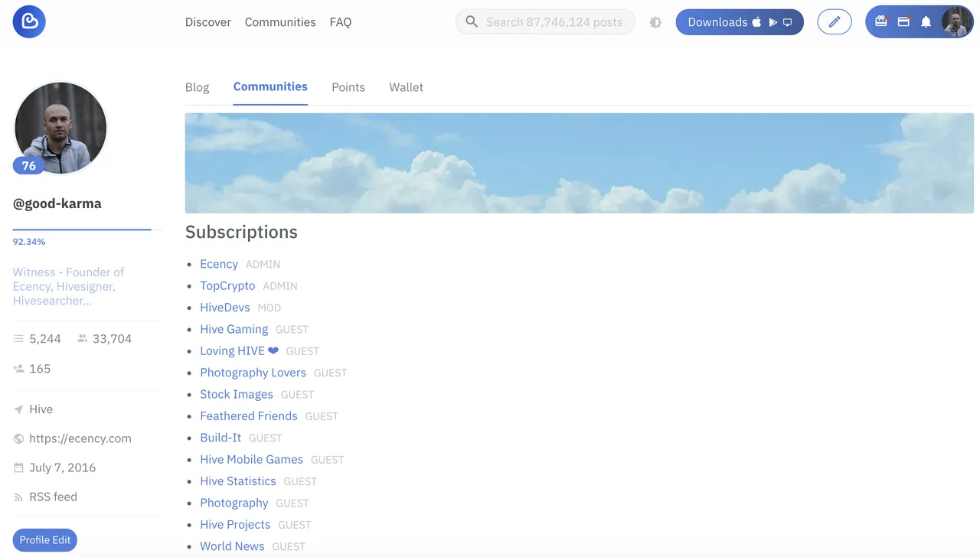980x557 pixels.
Task: Open the Build-It community
Action: (220, 438)
